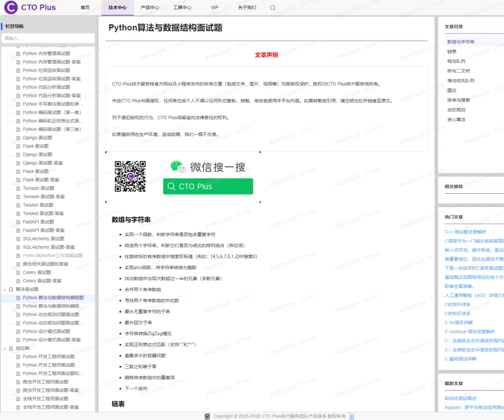
Task: Click the document icon beside Python 手写算法面试题
Action: click(18, 104)
